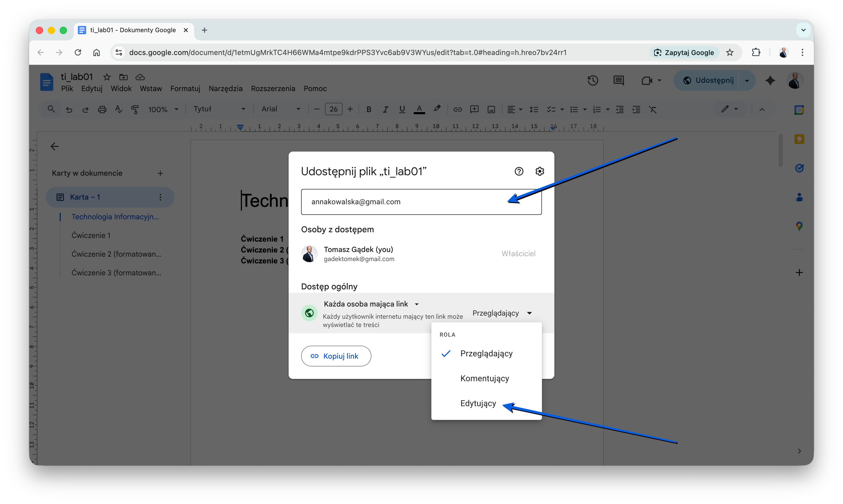Click the Kopiuj link button
The height and width of the screenshot is (504, 843).
click(336, 356)
